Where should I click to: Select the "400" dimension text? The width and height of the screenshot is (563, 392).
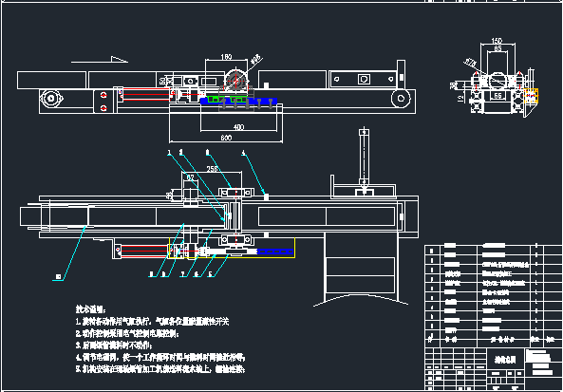point(238,127)
